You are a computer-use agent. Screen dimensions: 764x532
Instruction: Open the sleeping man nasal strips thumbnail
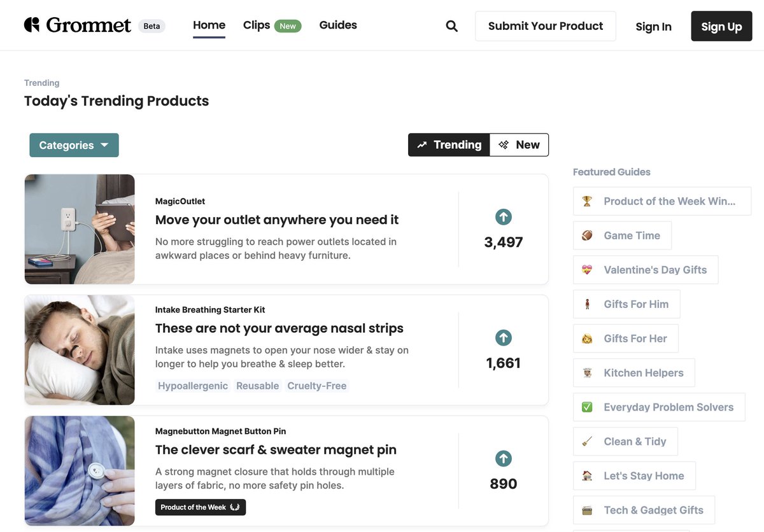click(80, 350)
